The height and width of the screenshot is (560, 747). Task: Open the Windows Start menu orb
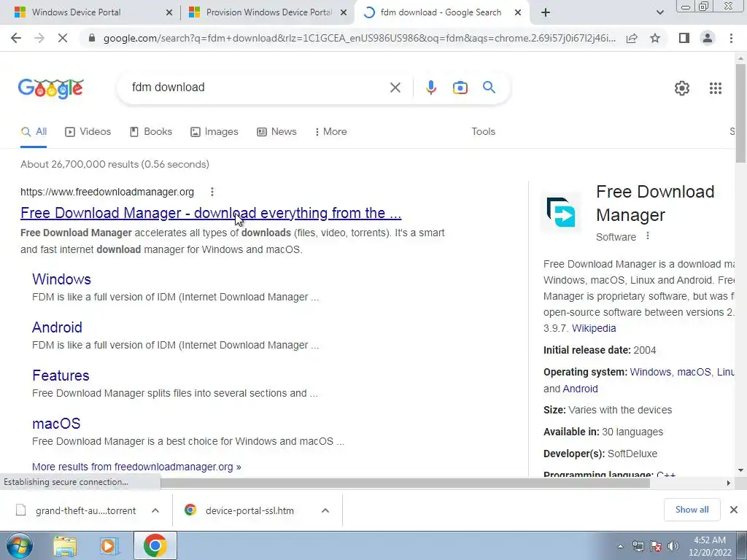tap(19, 545)
